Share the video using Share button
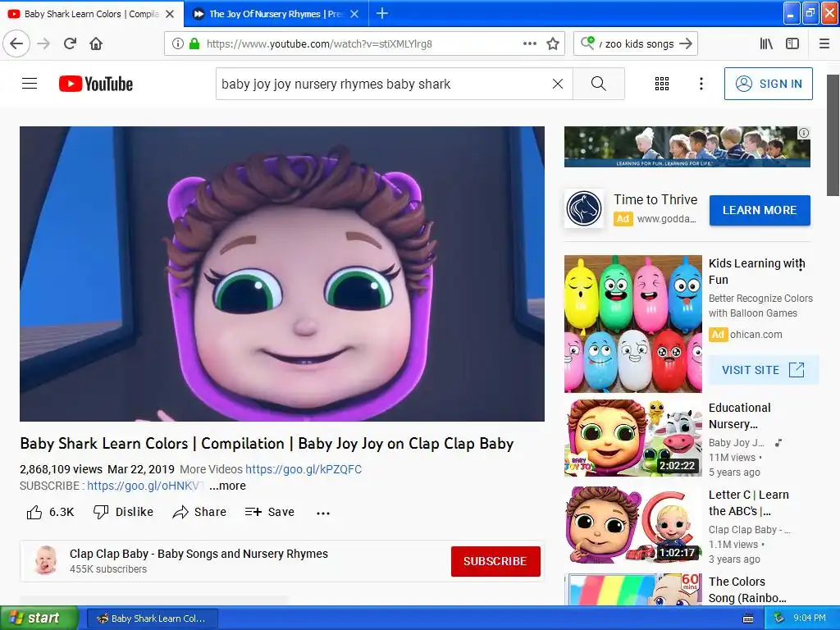 coord(199,512)
